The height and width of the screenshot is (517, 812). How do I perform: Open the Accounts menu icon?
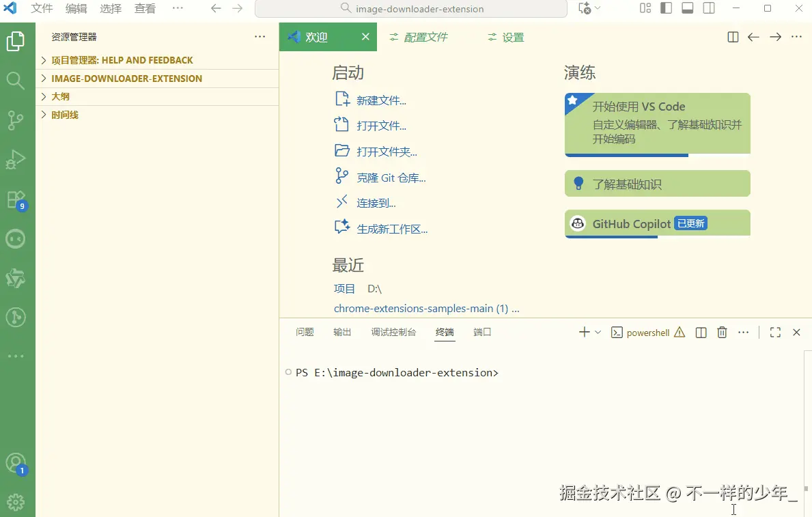[16, 463]
